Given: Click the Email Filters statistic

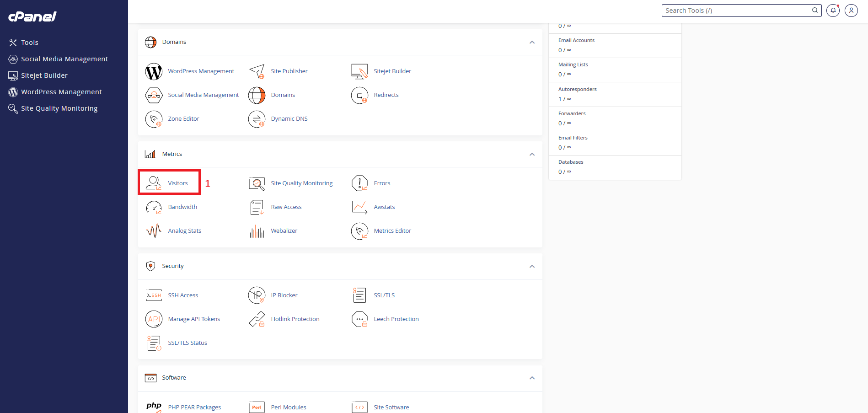Looking at the screenshot, I should click(x=615, y=143).
